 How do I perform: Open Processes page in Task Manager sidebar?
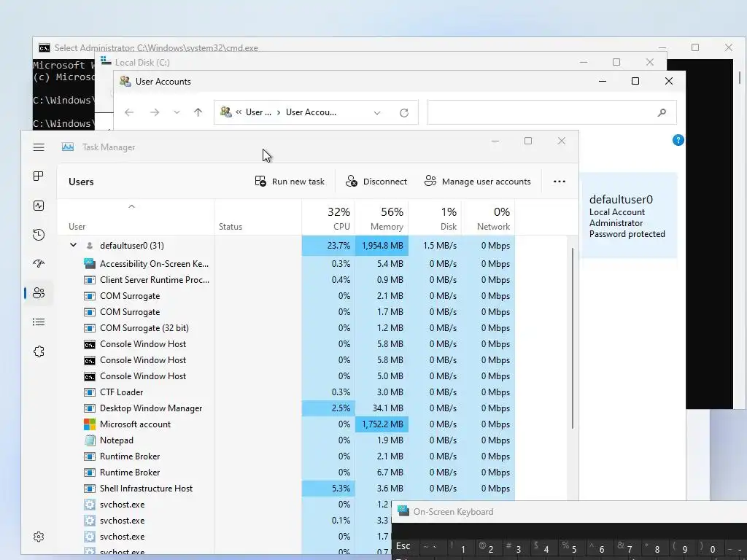click(39, 176)
